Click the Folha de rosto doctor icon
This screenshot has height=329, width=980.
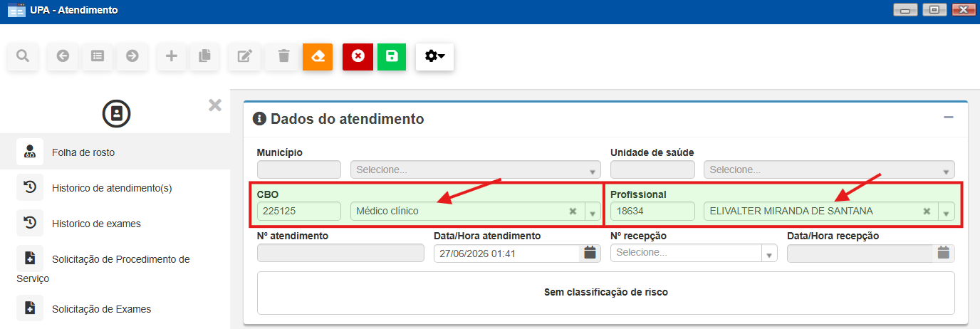[x=30, y=152]
